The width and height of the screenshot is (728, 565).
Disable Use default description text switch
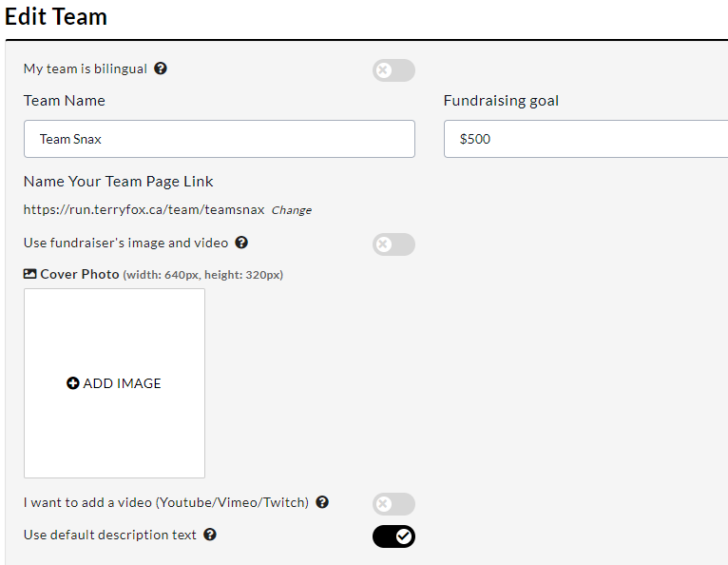[393, 536]
